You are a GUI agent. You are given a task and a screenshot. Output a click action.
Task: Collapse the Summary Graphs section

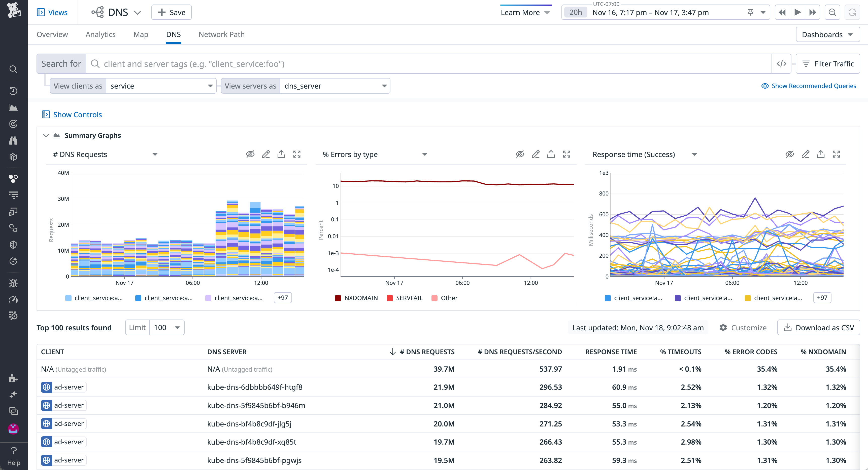tap(46, 135)
